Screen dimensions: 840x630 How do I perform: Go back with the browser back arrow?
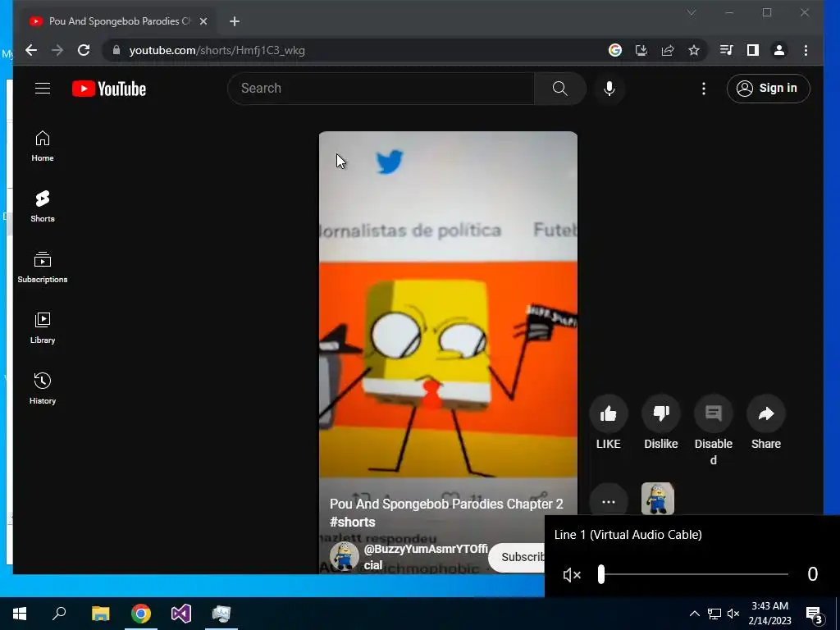31,50
